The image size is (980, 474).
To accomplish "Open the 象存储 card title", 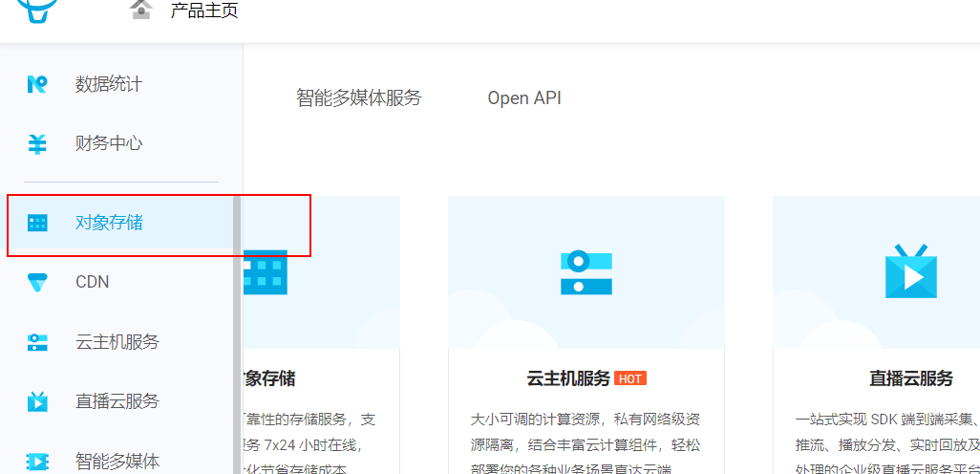I will coord(269,378).
